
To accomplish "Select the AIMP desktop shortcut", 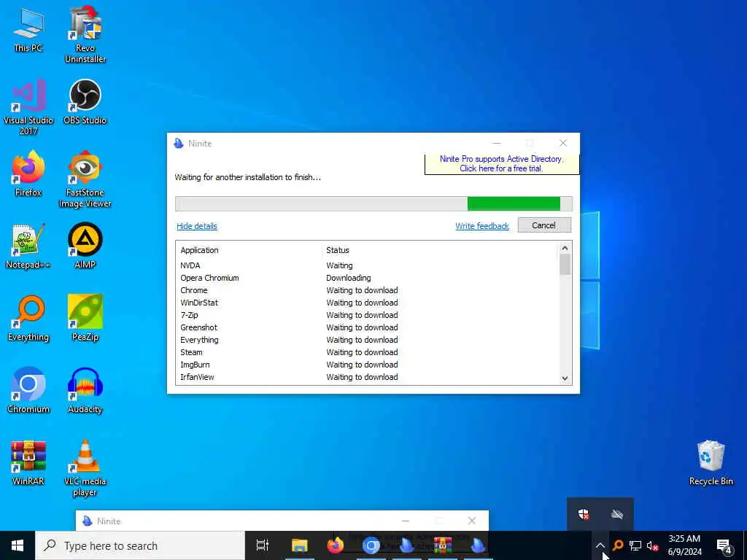I will point(85,246).
